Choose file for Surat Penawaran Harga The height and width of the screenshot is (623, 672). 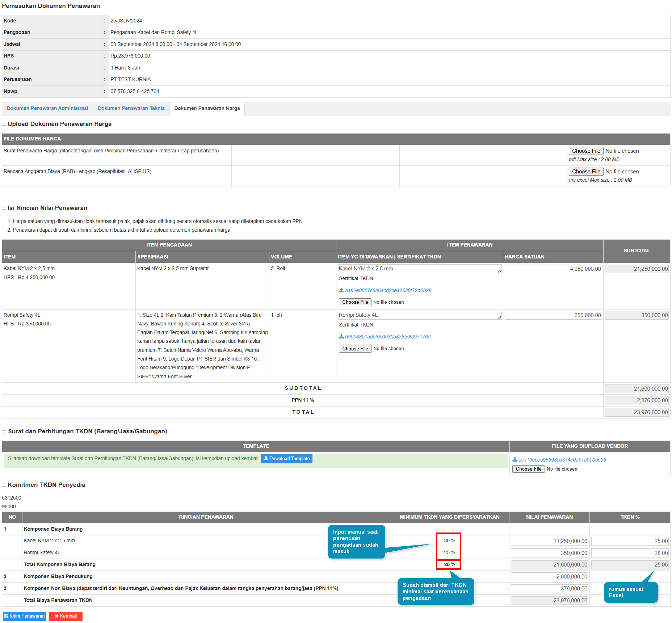[x=585, y=151]
